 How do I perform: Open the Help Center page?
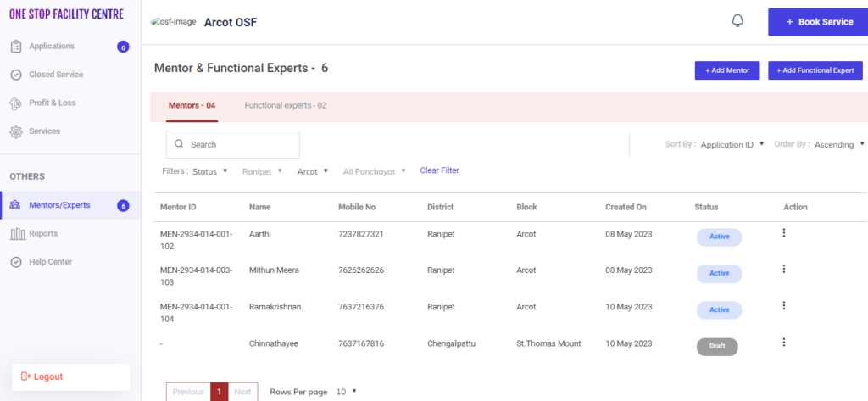50,262
